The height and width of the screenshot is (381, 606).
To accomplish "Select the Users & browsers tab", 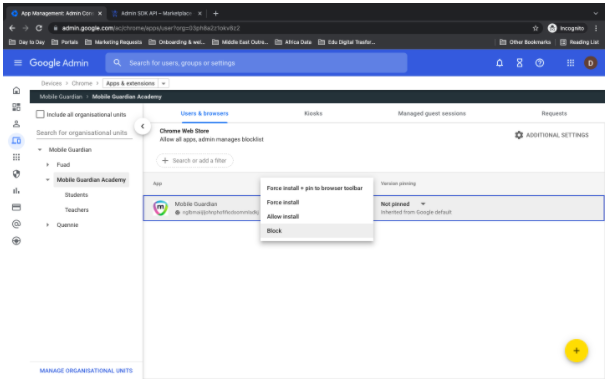I will click(204, 114).
